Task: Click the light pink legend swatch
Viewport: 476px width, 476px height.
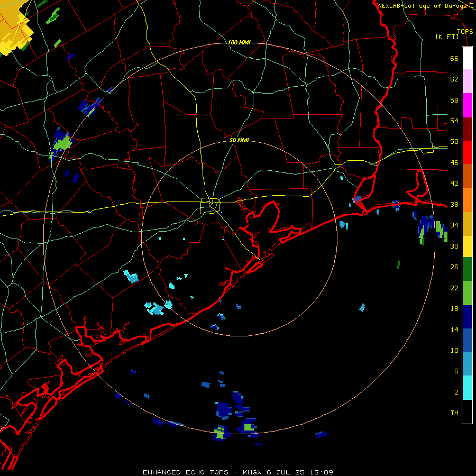Action: tap(467, 81)
